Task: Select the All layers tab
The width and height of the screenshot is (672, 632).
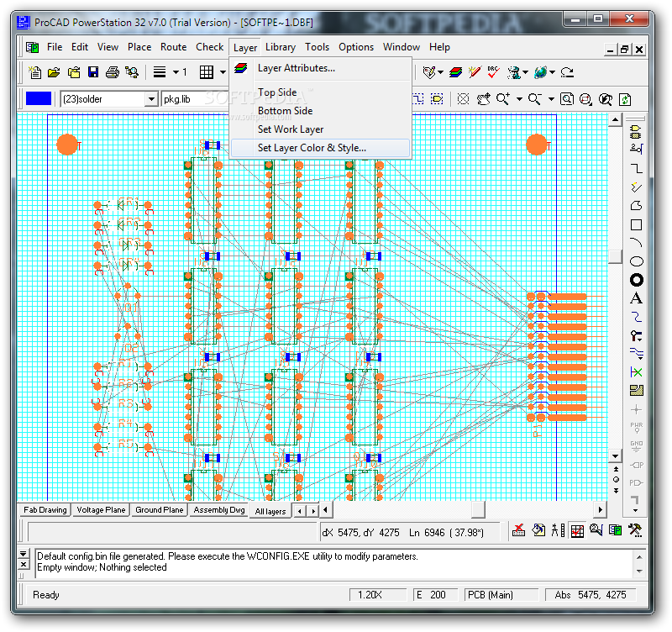Action: coord(270,511)
